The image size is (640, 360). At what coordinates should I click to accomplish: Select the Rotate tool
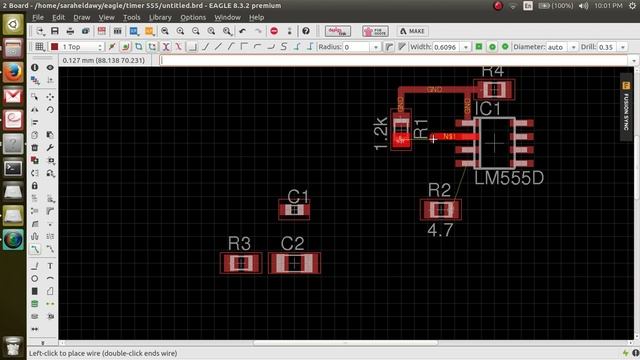point(50,110)
